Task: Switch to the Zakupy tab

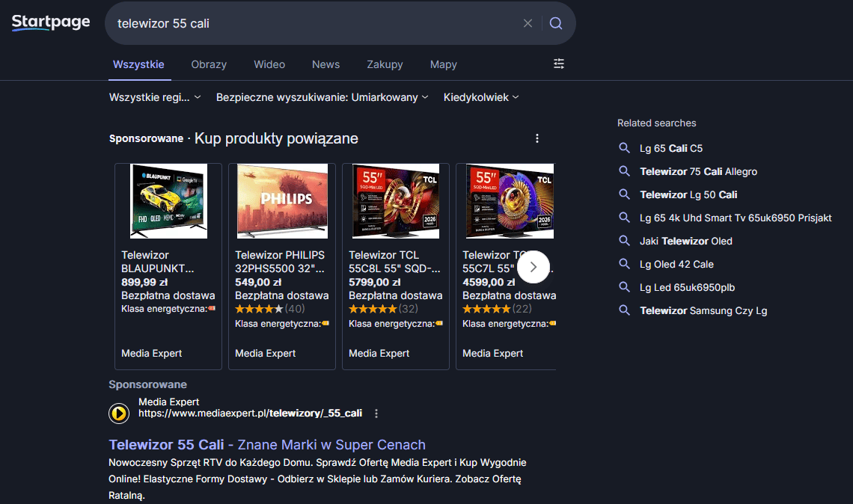Action: pos(385,64)
